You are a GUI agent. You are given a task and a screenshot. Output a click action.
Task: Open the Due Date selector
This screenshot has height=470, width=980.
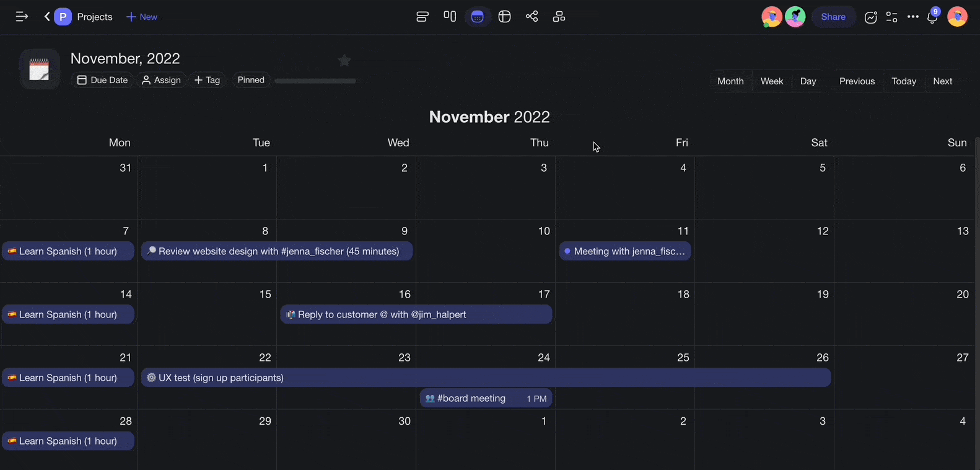point(102,80)
